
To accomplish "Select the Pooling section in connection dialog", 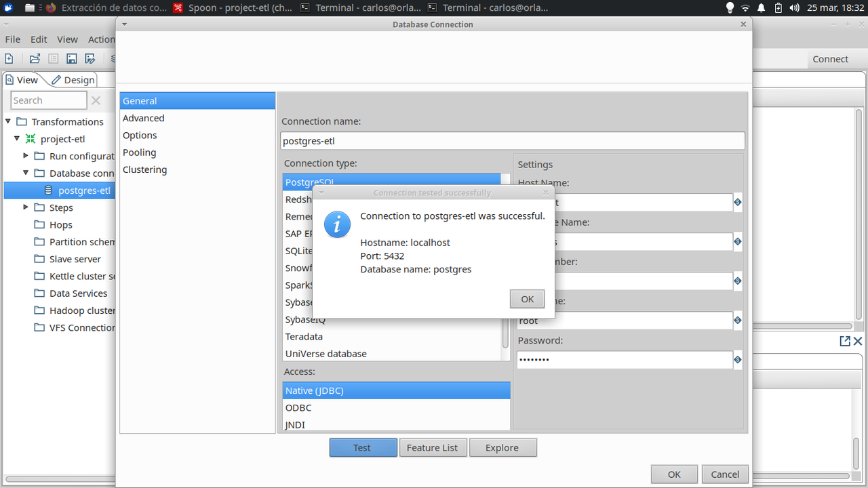I will (x=197, y=152).
